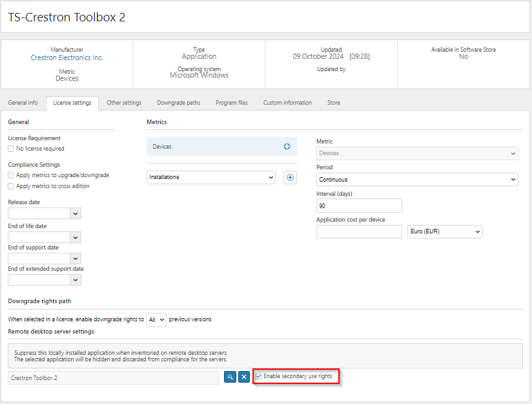Add installations metric with plus icon

pos(290,177)
